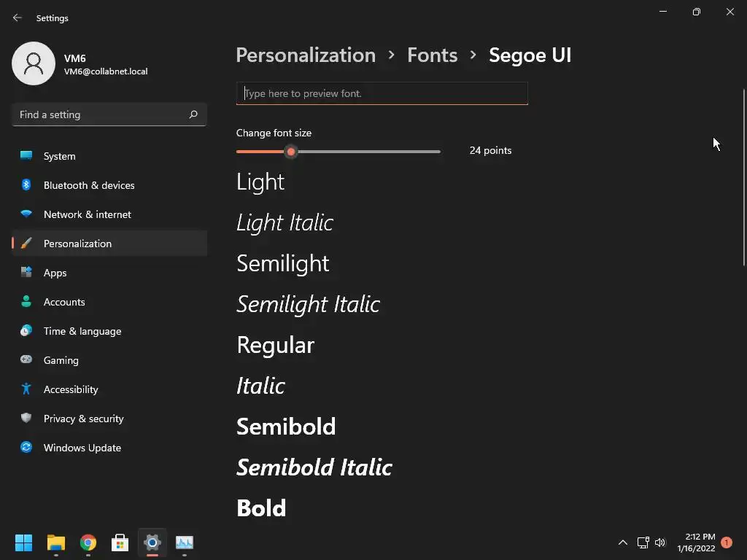747x560 pixels.
Task: Open Microsoft Store from the taskbar
Action: 120,542
